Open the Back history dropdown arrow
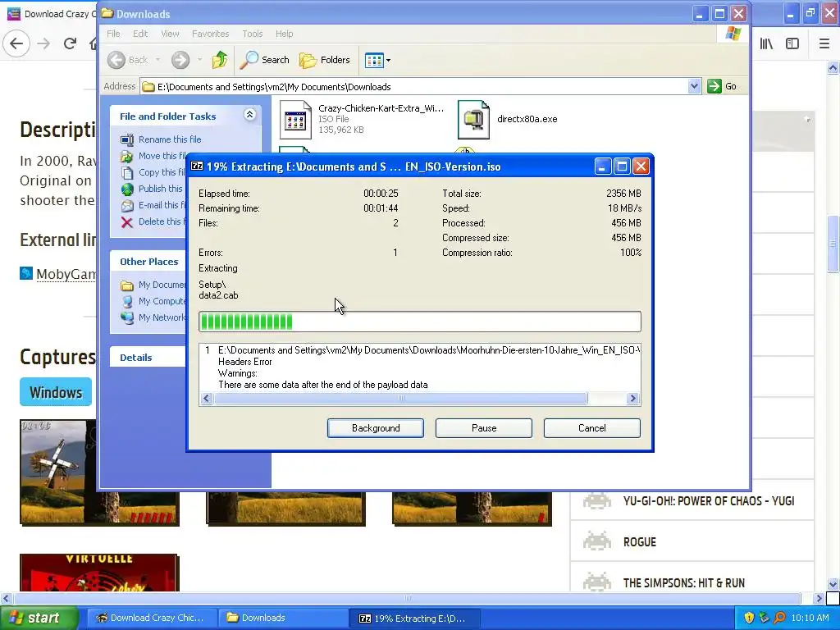Viewport: 840px width, 630px height. tap(157, 60)
